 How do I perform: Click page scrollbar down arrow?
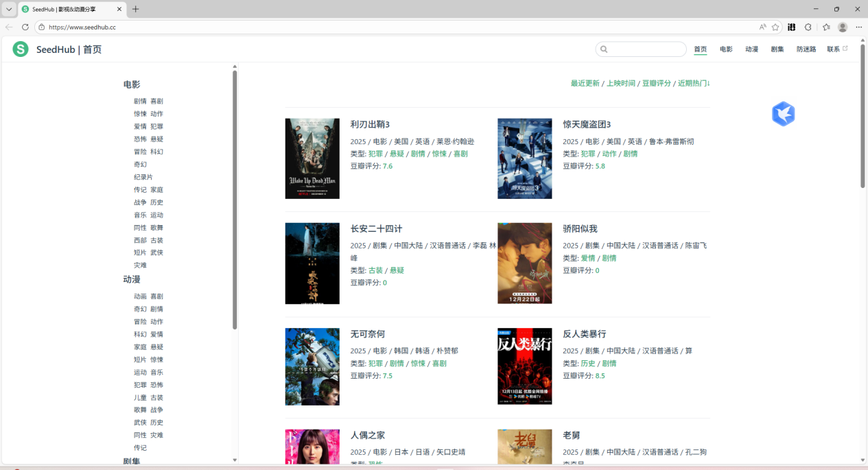pos(863,460)
